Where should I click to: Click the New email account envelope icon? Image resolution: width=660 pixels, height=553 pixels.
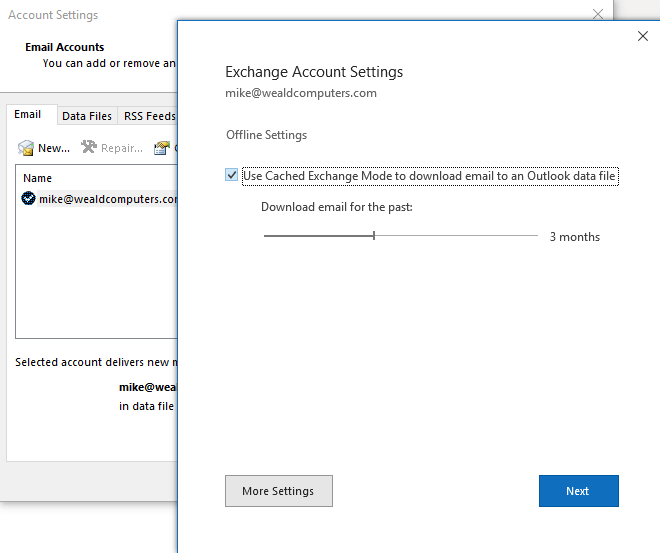coord(26,148)
